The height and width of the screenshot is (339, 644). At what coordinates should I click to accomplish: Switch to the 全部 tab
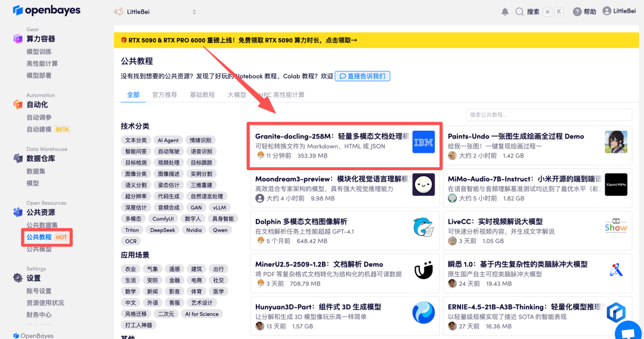133,95
